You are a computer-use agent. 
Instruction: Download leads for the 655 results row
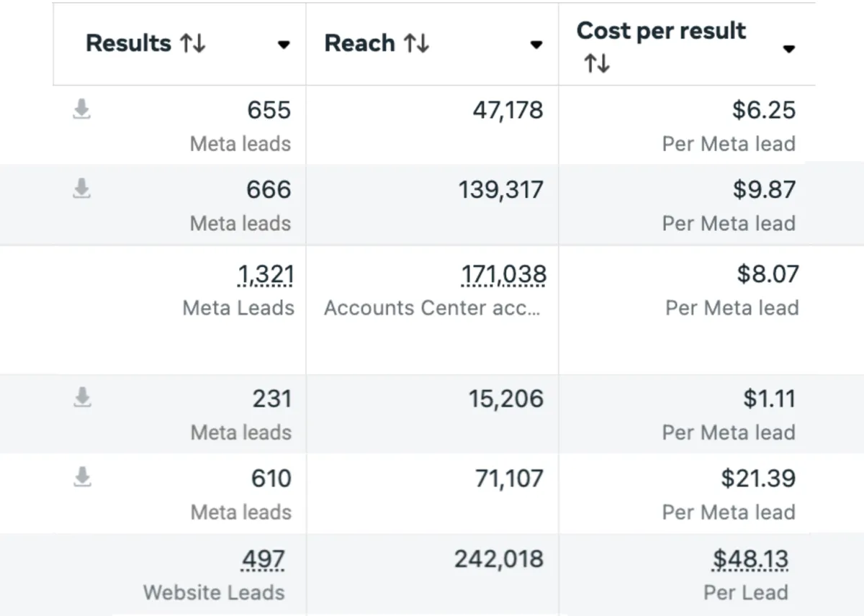82,109
